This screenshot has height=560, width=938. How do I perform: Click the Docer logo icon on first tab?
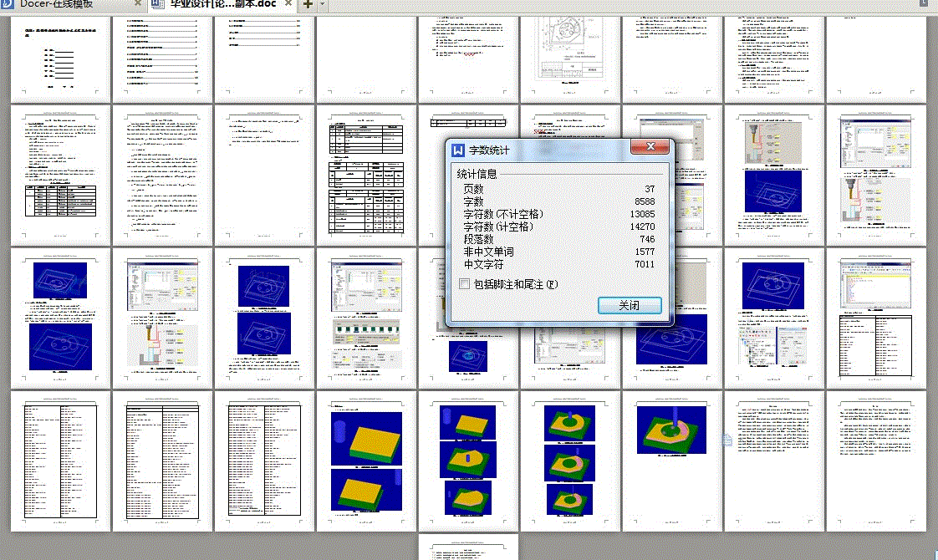click(8, 3)
